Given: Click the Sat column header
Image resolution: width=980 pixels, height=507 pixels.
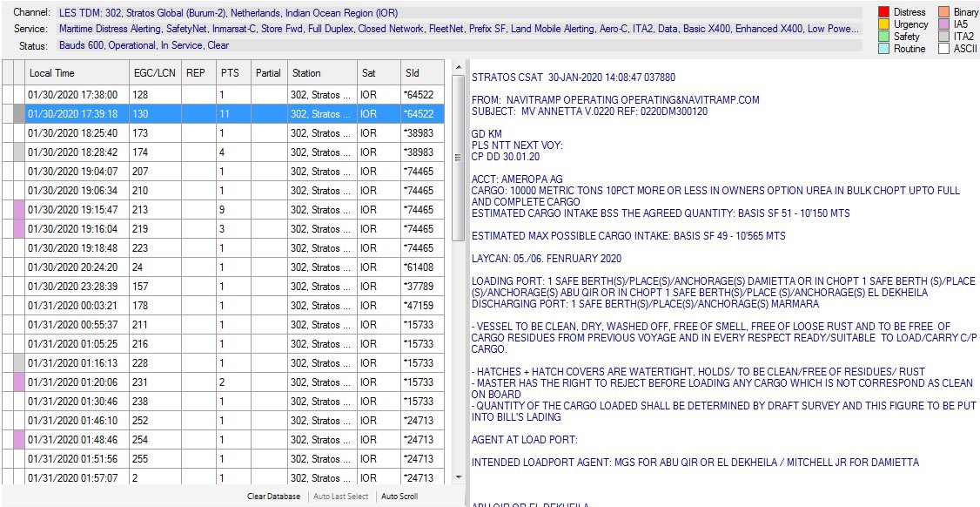Looking at the screenshot, I should pyautogui.click(x=378, y=73).
